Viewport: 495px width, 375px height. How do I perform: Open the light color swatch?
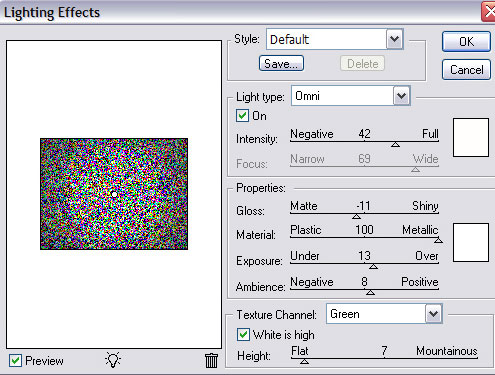(x=471, y=137)
